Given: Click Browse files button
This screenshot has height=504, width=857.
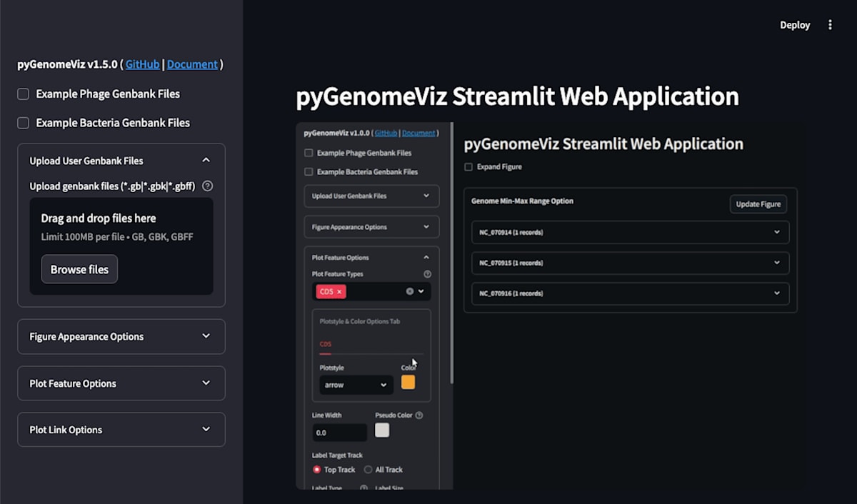Looking at the screenshot, I should [x=79, y=269].
